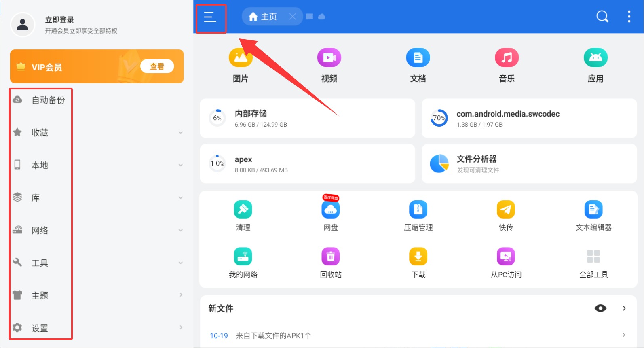644x348 pixels.
Task: Click the search magnifier icon
Action: [x=602, y=17]
